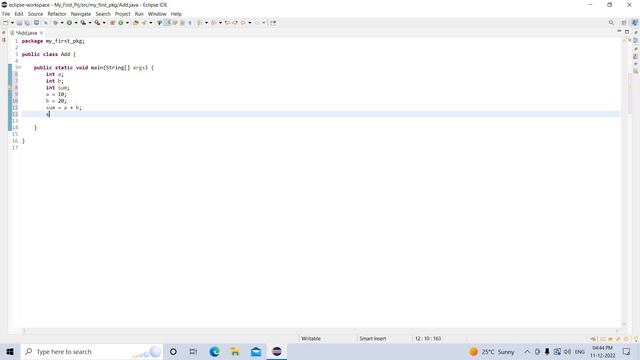Screen dimensions: 640x360
Task: Click the Previous Annotation toolbar icon
Action: [213, 23]
